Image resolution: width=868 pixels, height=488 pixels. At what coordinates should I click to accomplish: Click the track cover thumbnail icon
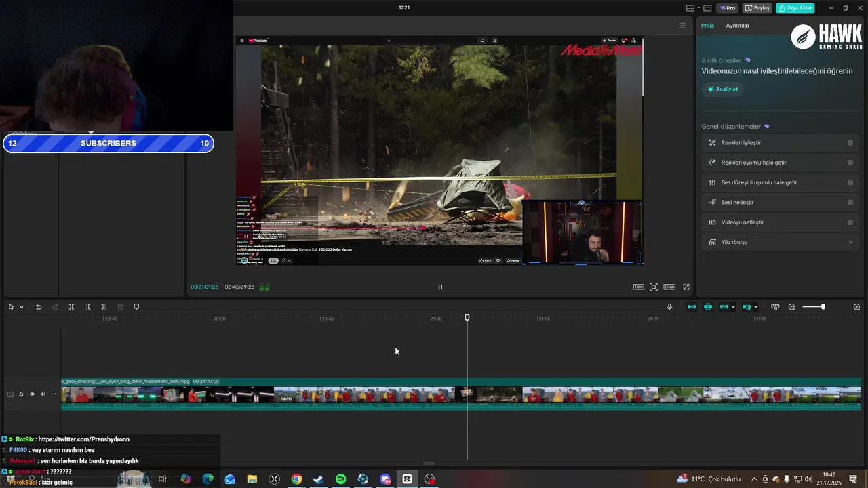coord(10,394)
